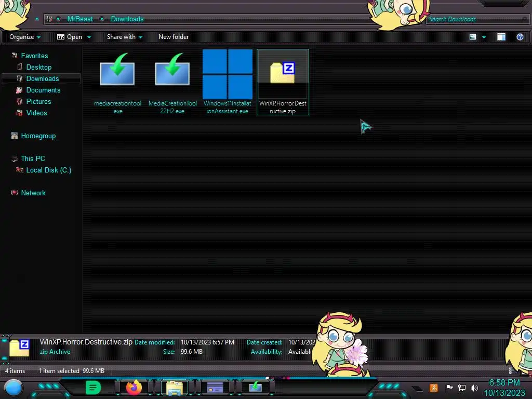Open the Share with dropdown

(x=125, y=37)
